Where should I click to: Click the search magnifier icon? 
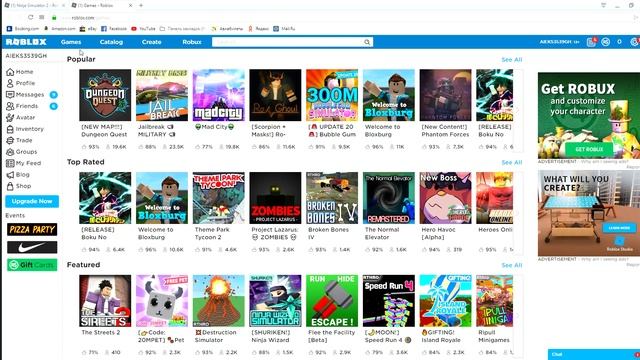coord(367,42)
